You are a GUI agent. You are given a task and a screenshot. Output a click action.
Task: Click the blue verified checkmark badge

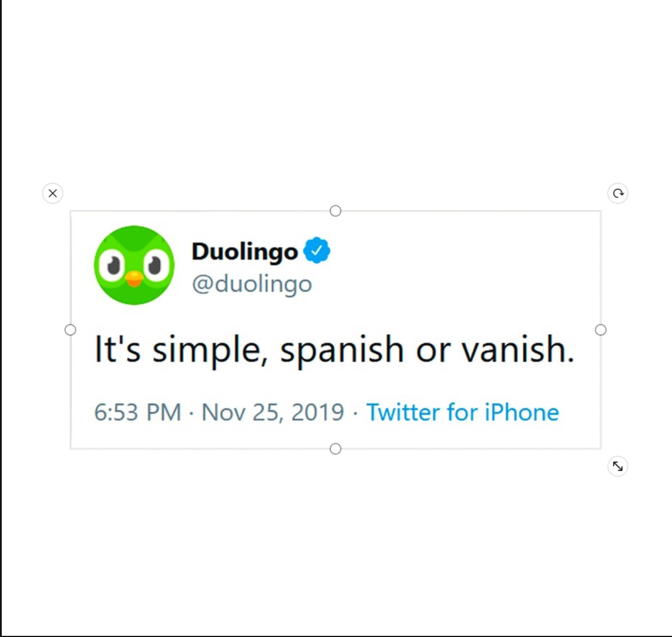(x=317, y=251)
